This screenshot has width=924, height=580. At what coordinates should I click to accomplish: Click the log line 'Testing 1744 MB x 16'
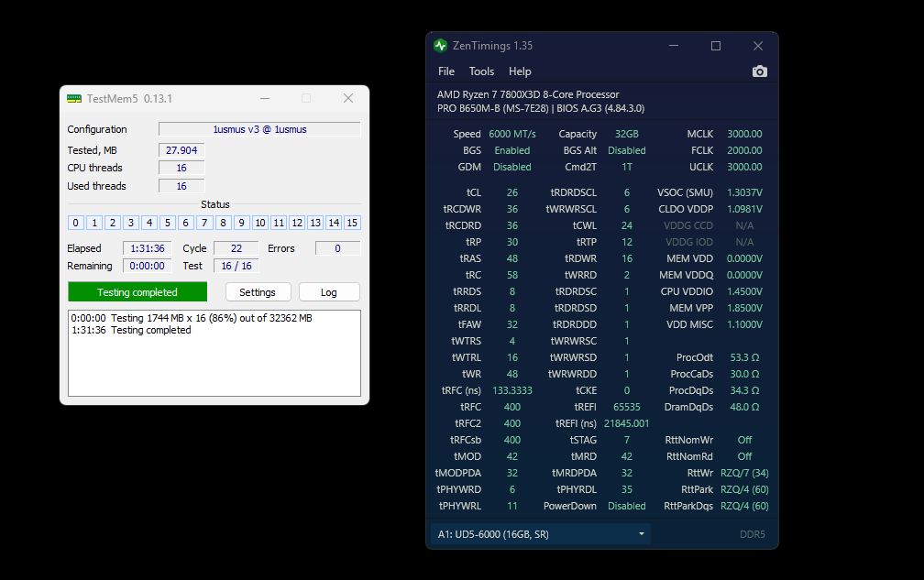[x=192, y=318]
